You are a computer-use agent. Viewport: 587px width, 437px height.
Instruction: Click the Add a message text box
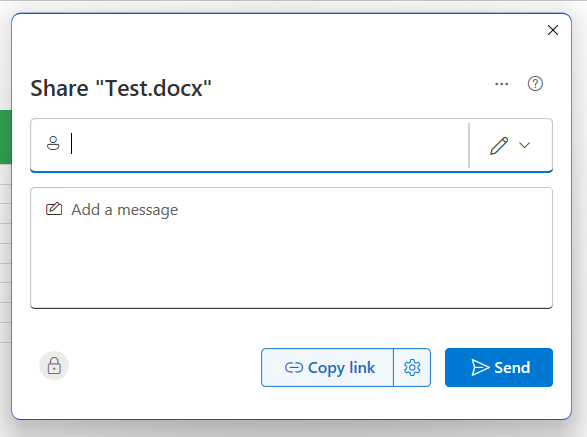click(x=291, y=248)
